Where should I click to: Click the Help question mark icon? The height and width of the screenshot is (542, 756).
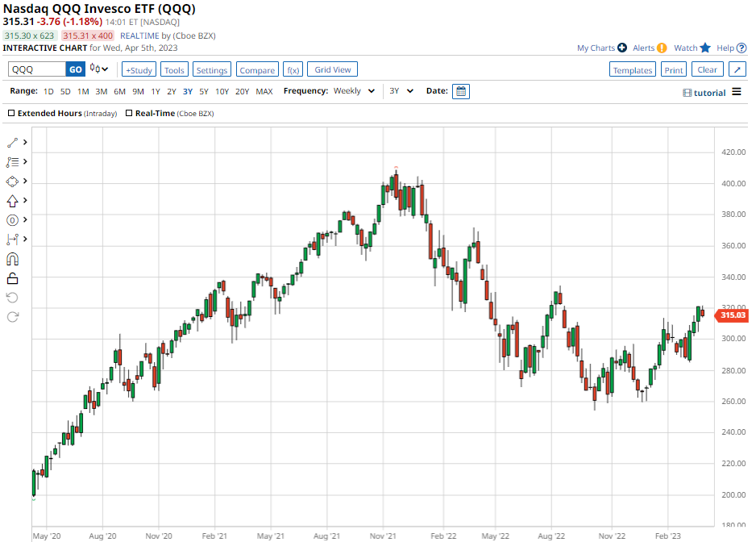pyautogui.click(x=741, y=48)
